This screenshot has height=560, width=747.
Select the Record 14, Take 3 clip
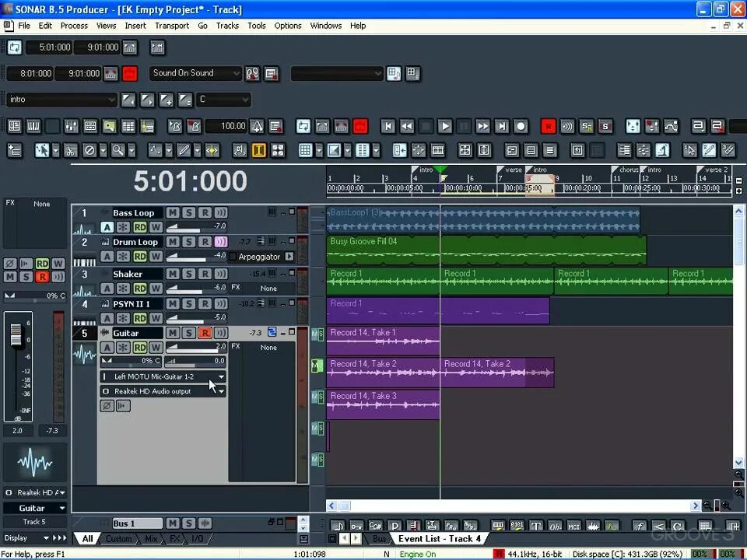pos(383,404)
